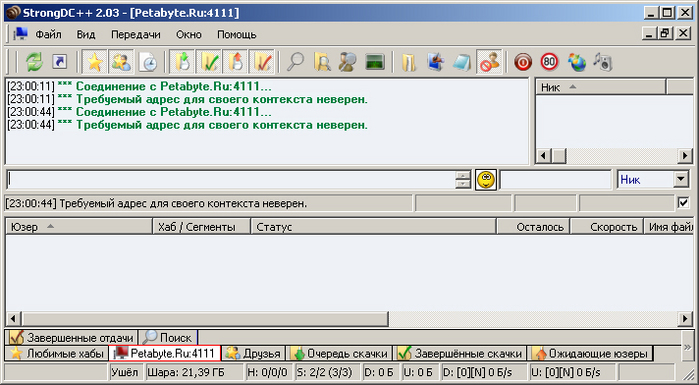Click user list scrollbar right arrow
Image resolution: width=699 pixels, height=385 pixels.
tap(685, 156)
